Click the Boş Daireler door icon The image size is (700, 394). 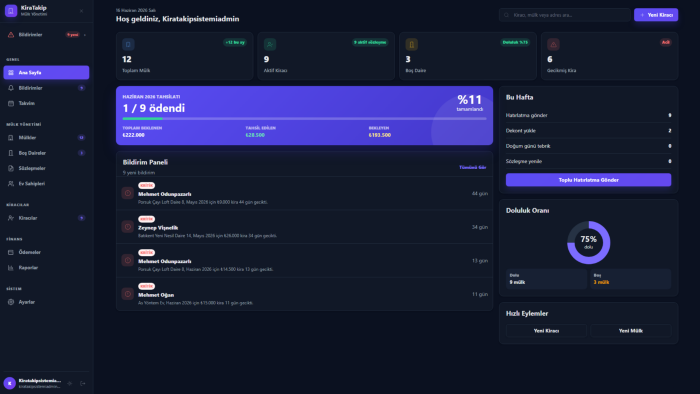point(11,153)
